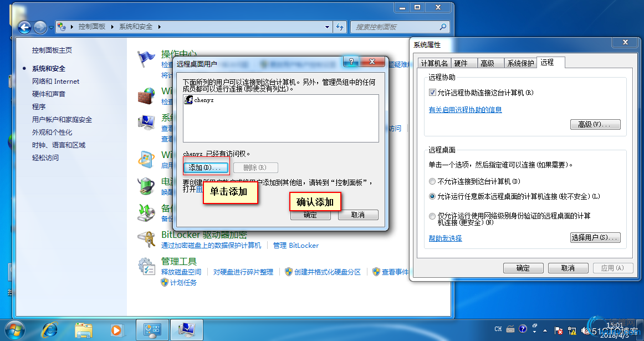Select user chenyz in the remote users list
The image size is (644, 341).
pyautogui.click(x=199, y=100)
